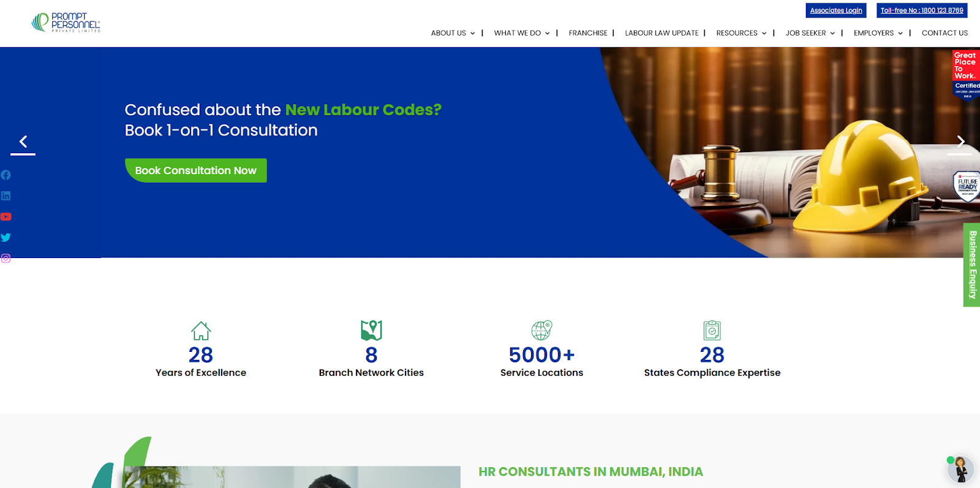Viewport: 980px width, 488px height.
Task: Click the house icon above Years of Excellence
Action: 201,331
